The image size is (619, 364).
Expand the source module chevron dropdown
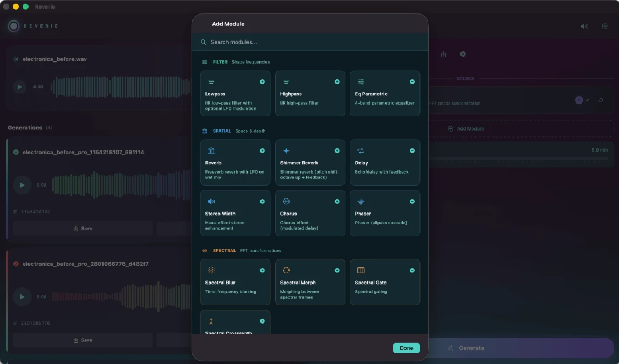(x=587, y=100)
